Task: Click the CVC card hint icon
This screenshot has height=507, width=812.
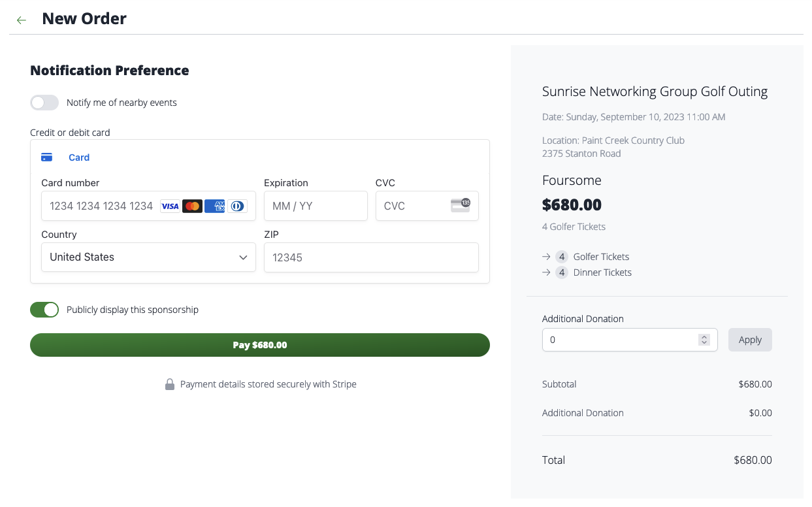Action: coord(461,205)
